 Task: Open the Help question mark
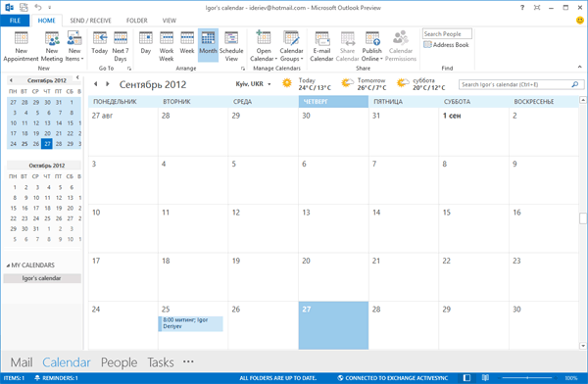pos(522,8)
